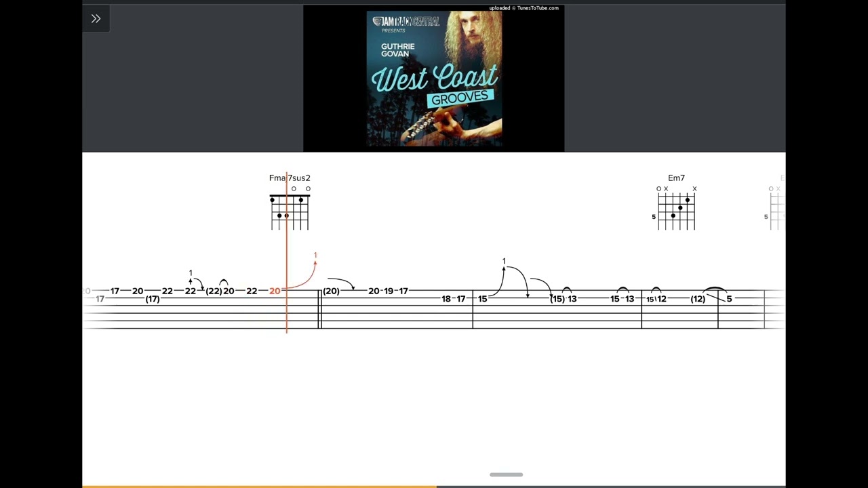The height and width of the screenshot is (488, 868).
Task: Click the uploaded TunesToTube.com watermark text
Action: 524,8
